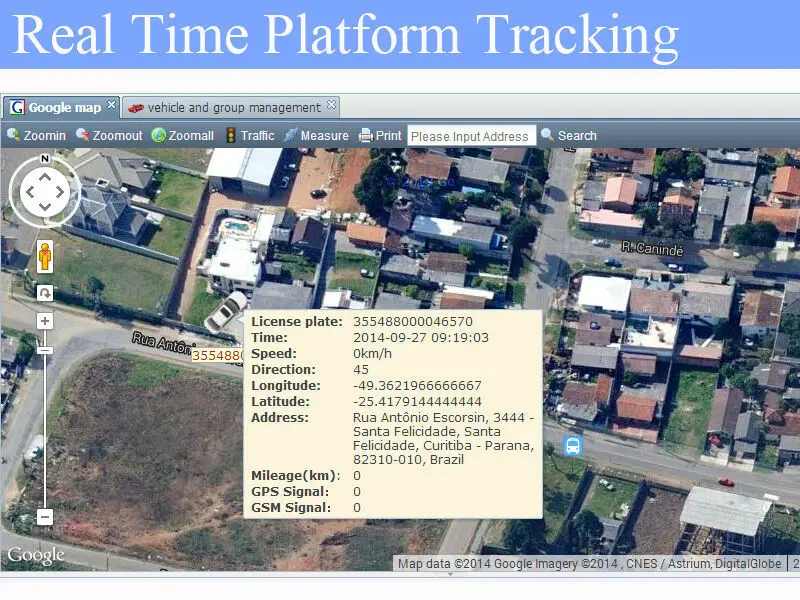Image resolution: width=800 pixels, height=600 pixels.
Task: Toggle the Traffic layer
Action: click(x=249, y=136)
